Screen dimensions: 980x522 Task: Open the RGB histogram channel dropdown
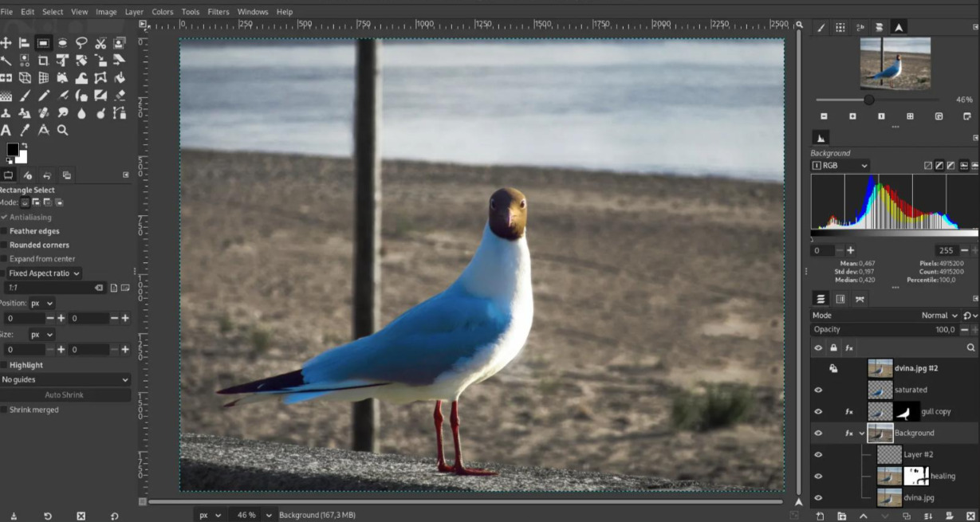840,166
